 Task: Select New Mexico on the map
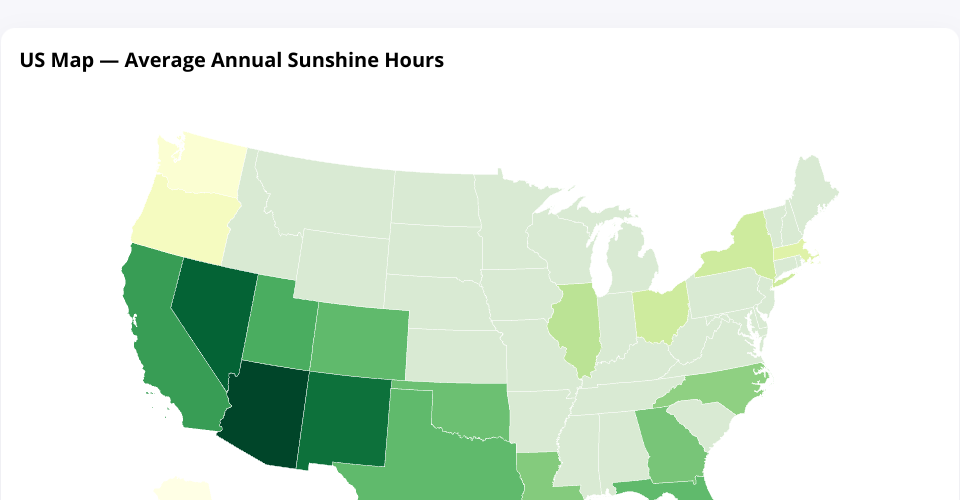point(345,420)
